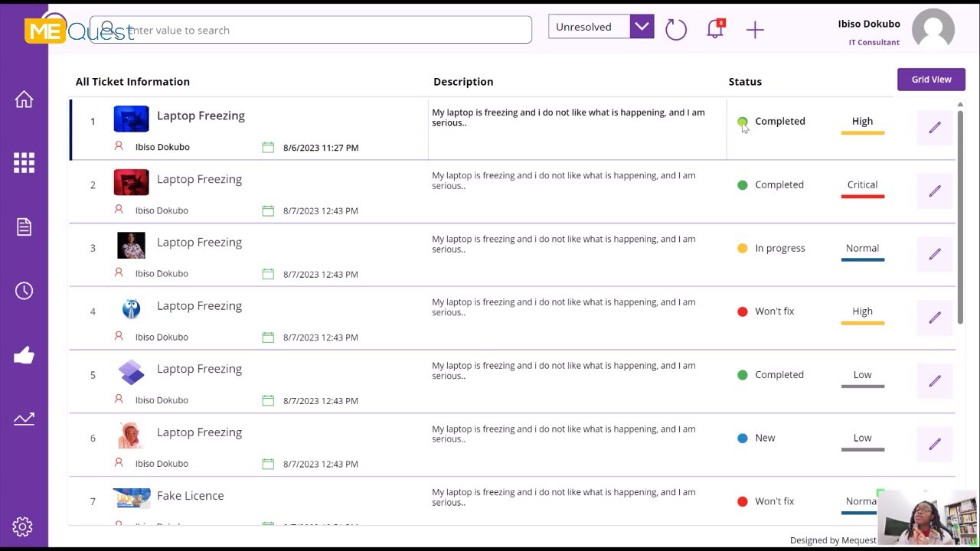Click the "New" status of ticket 6
The height and width of the screenshot is (551, 980).
765,438
